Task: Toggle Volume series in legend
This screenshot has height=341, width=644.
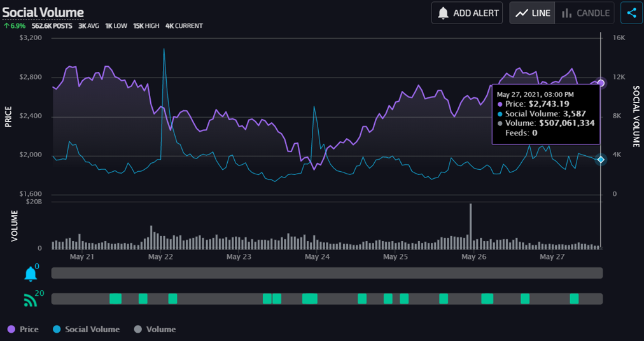Action: pos(155,329)
